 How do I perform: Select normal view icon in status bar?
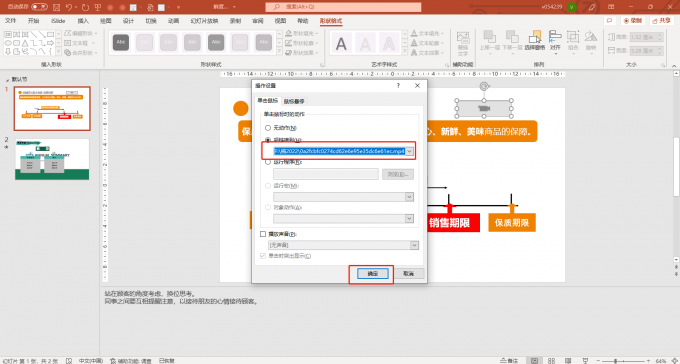tap(535, 361)
